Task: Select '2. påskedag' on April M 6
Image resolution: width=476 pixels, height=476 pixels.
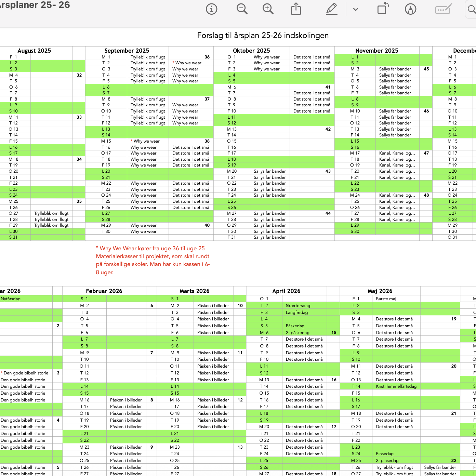Action: pyautogui.click(x=297, y=333)
